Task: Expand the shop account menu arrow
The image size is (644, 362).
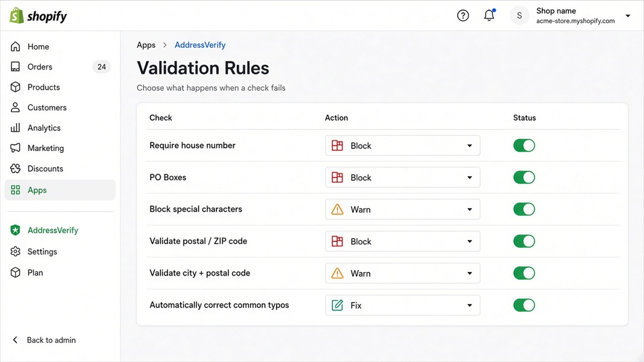Action: [x=628, y=16]
